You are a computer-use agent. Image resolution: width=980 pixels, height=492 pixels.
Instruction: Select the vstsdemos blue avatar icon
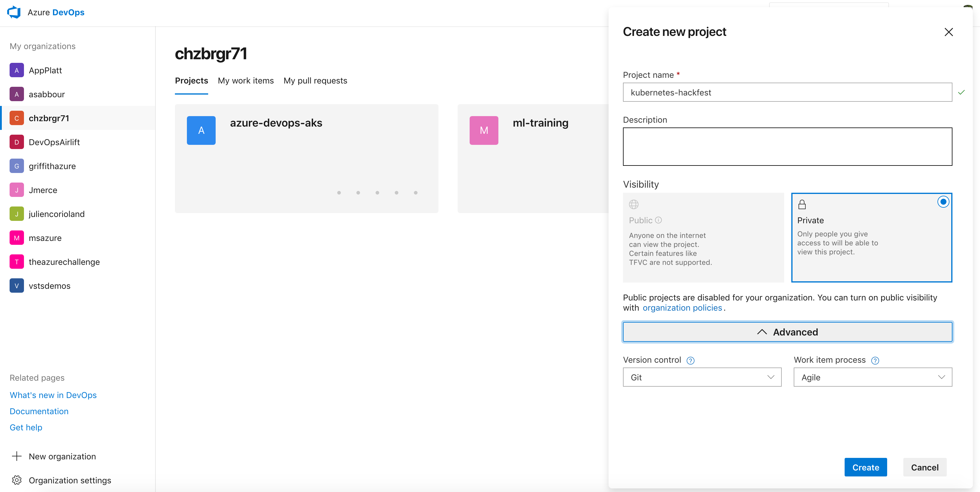point(17,286)
